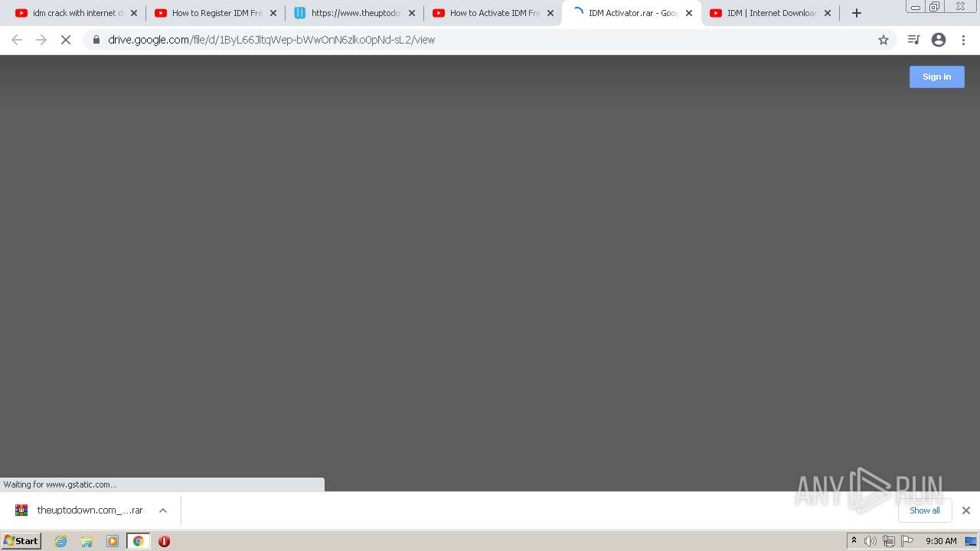Open the Windows Start menu
980x551 pixels.
pyautogui.click(x=21, y=541)
